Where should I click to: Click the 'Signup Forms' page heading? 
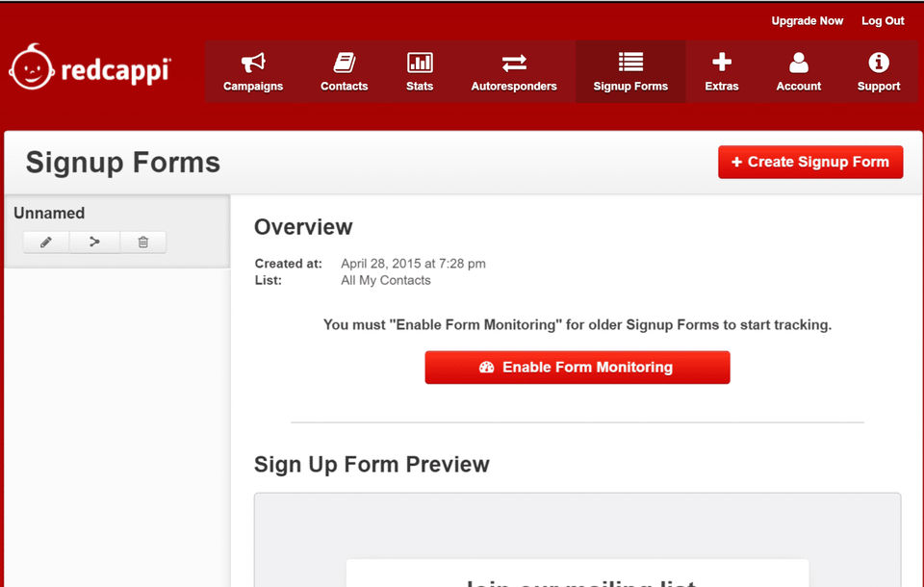pos(122,163)
